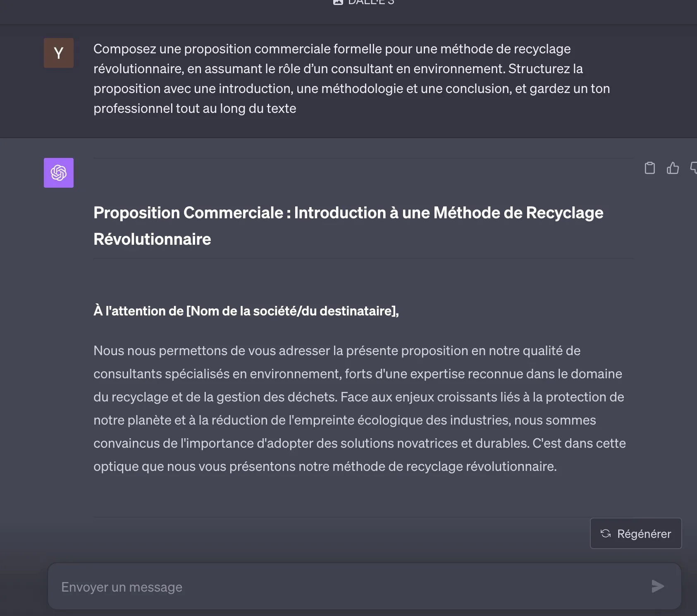The height and width of the screenshot is (616, 697).
Task: Click the "Proposition Commerciale" heading text
Action: [x=188, y=213]
